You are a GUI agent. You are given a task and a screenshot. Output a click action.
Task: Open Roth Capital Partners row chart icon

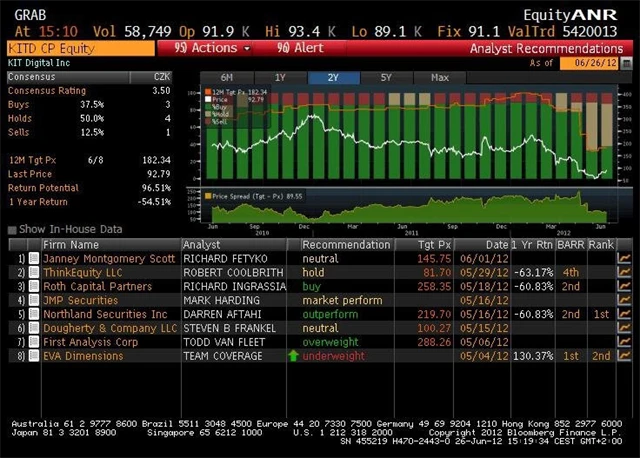point(625,286)
